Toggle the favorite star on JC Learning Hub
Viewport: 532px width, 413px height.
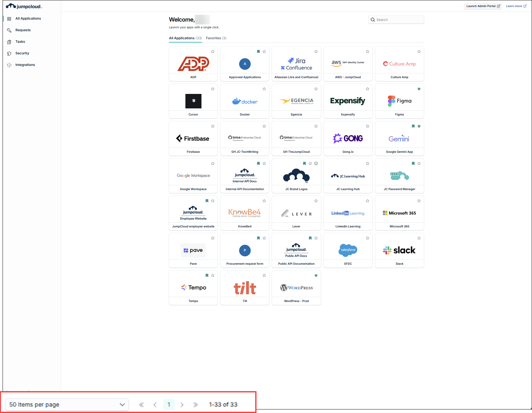click(368, 163)
